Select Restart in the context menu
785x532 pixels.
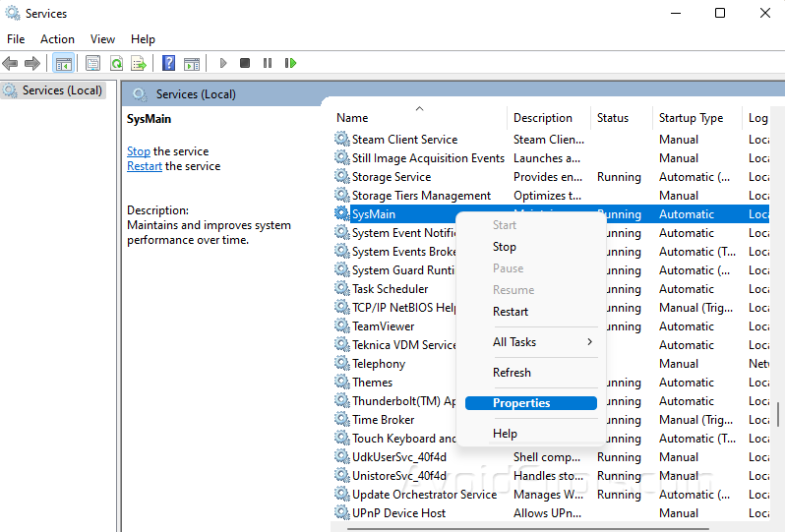coord(511,312)
